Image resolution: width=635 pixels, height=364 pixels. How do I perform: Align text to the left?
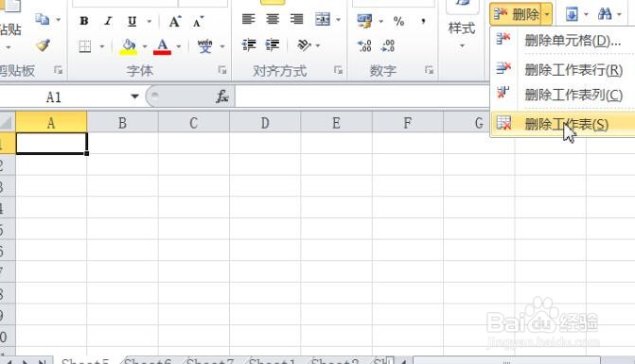248,19
